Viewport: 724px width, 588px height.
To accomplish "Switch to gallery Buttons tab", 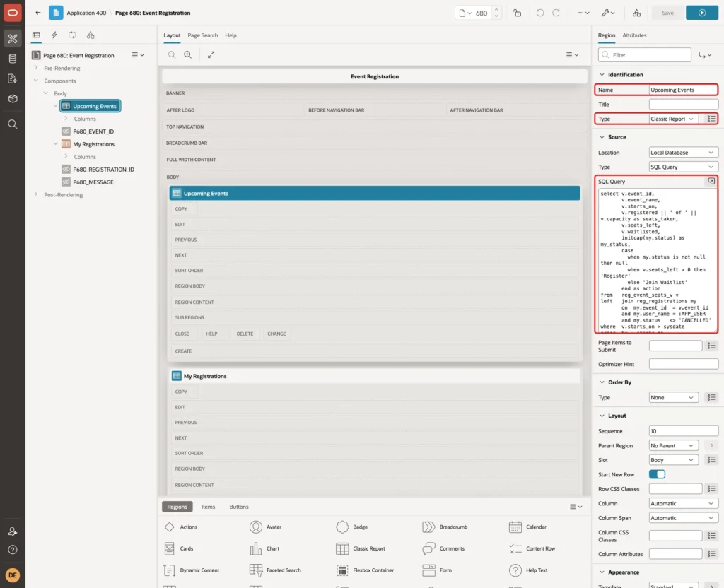I will coord(239,507).
